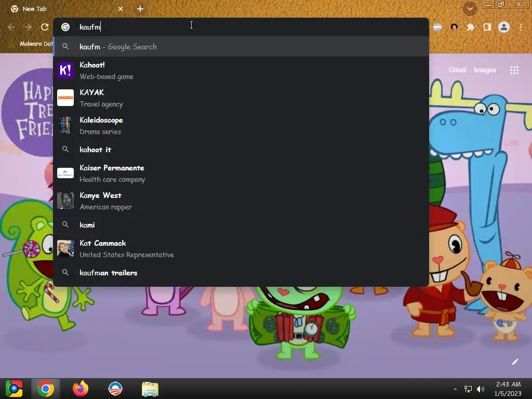Select the 'kahoot it' search suggestion
532x399 pixels.
(241, 150)
